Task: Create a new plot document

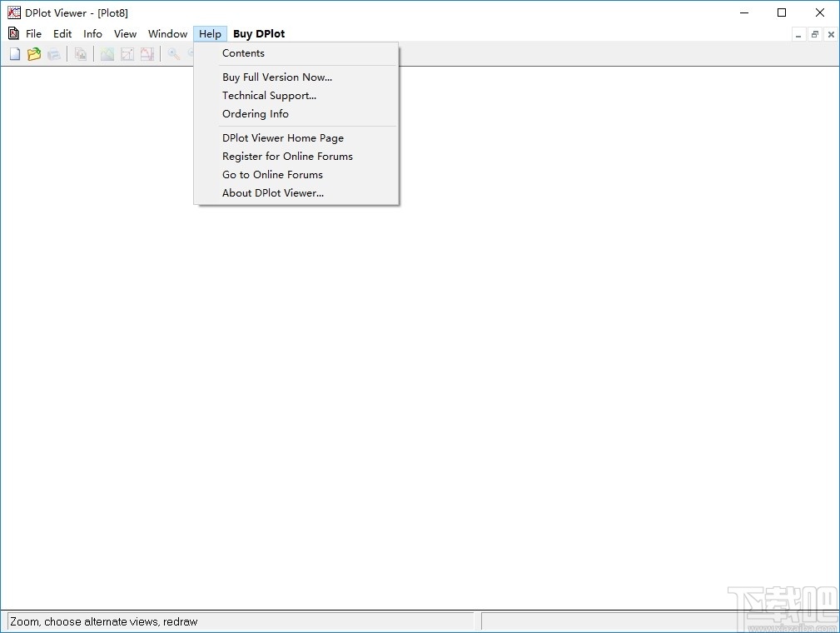Action: 14,53
